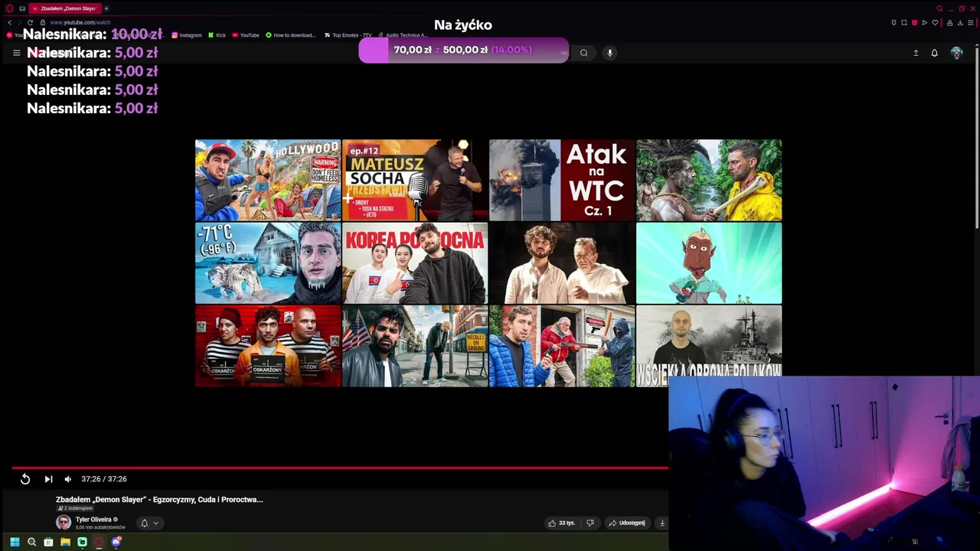This screenshot has width=980, height=551.
Task: Click the YouTube search magnifier button
Action: [x=584, y=53]
